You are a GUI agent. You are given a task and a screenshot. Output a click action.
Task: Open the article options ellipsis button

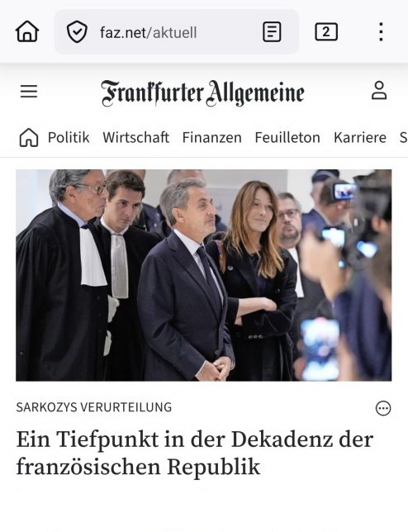(x=383, y=408)
